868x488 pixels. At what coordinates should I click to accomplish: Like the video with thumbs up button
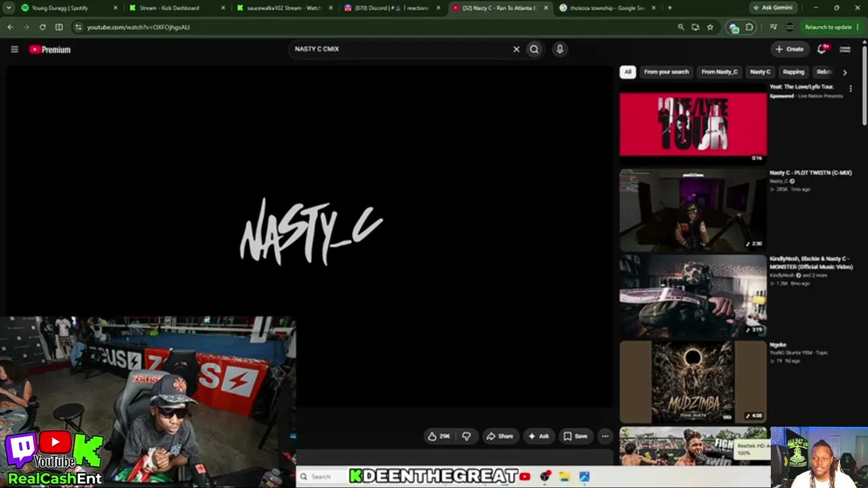[x=439, y=436]
